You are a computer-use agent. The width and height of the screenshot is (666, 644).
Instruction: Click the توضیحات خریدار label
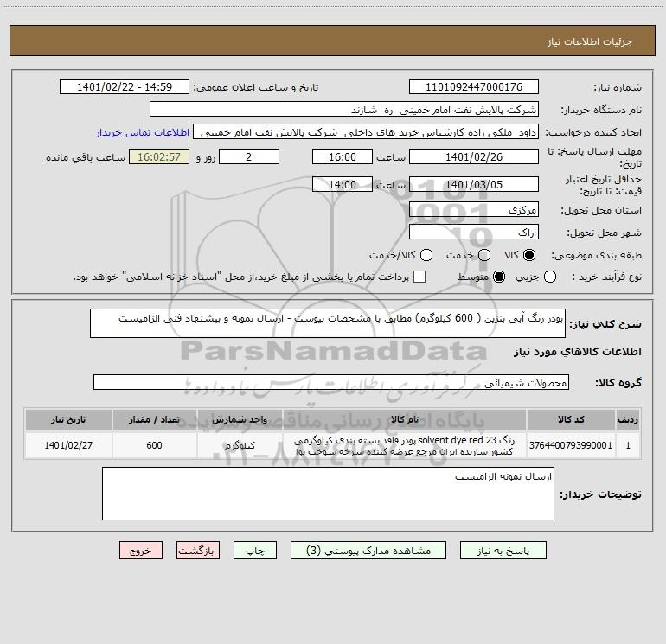click(x=600, y=494)
